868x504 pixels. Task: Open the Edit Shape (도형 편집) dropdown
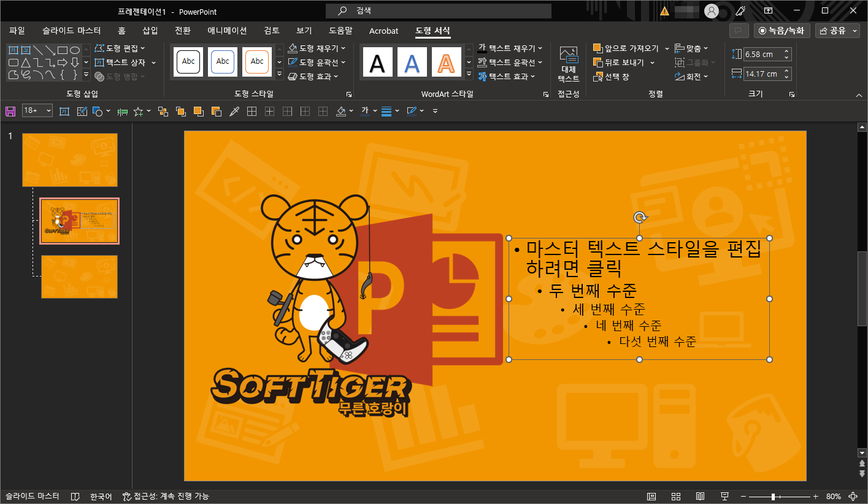pos(120,48)
